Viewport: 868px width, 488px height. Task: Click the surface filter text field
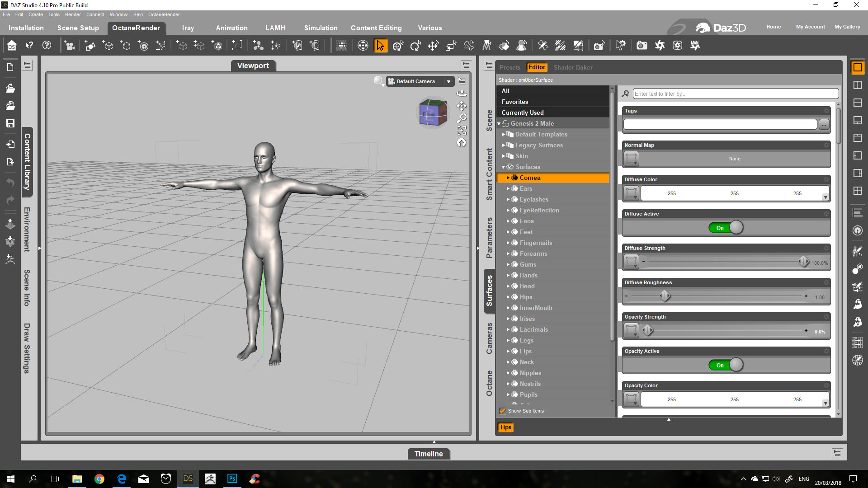[x=735, y=94]
